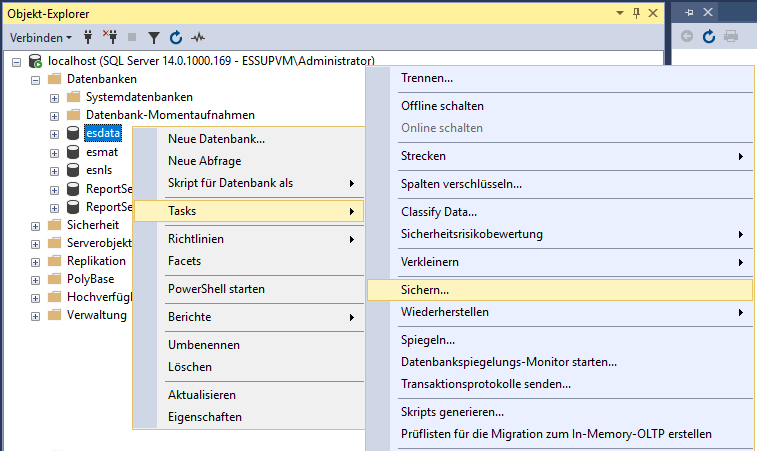Open the Verbinden dropdown
Image resolution: width=757 pixels, height=451 pixels.
tap(41, 38)
